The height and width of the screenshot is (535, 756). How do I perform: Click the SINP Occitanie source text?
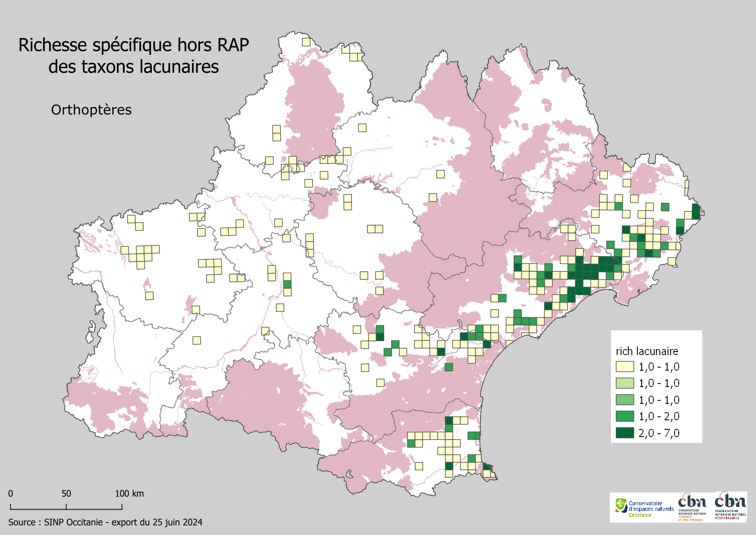[105, 522]
